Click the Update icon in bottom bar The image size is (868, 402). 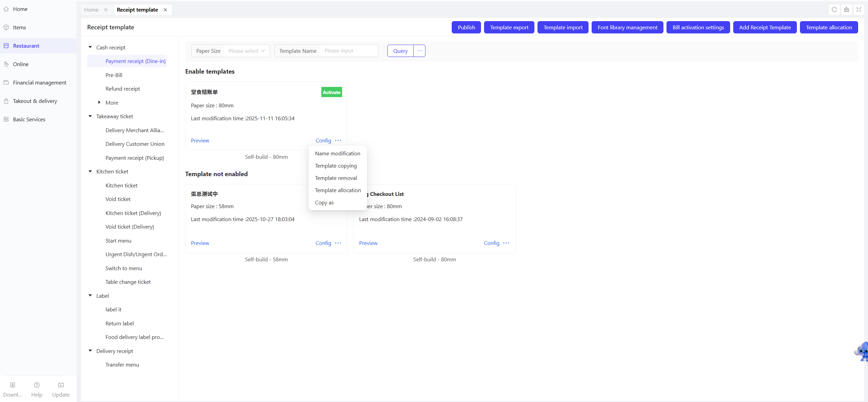(61, 385)
